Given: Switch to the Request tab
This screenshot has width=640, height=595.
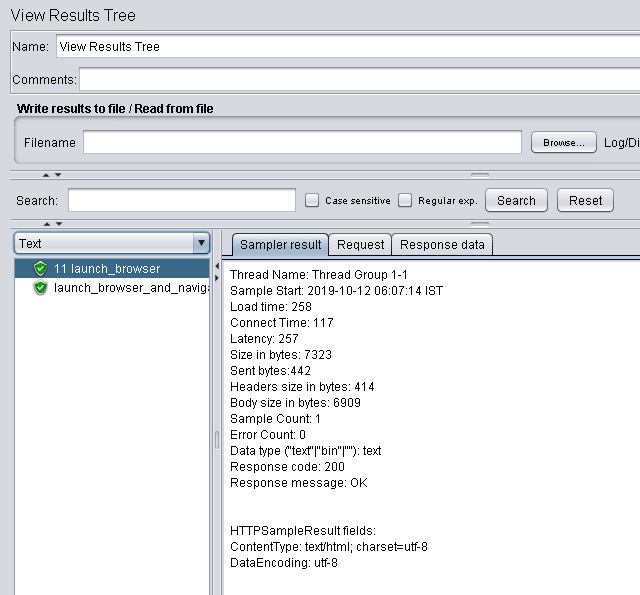Looking at the screenshot, I should (x=360, y=244).
